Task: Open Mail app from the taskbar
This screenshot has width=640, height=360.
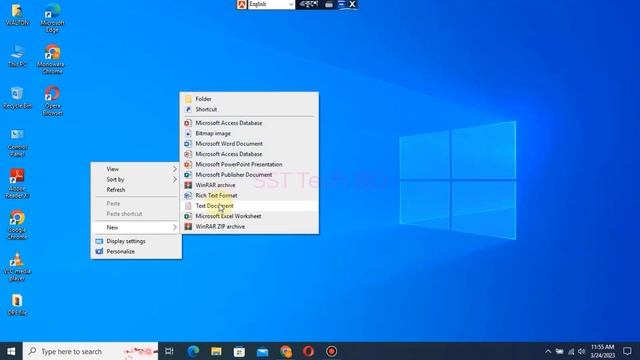Action: [x=262, y=351]
